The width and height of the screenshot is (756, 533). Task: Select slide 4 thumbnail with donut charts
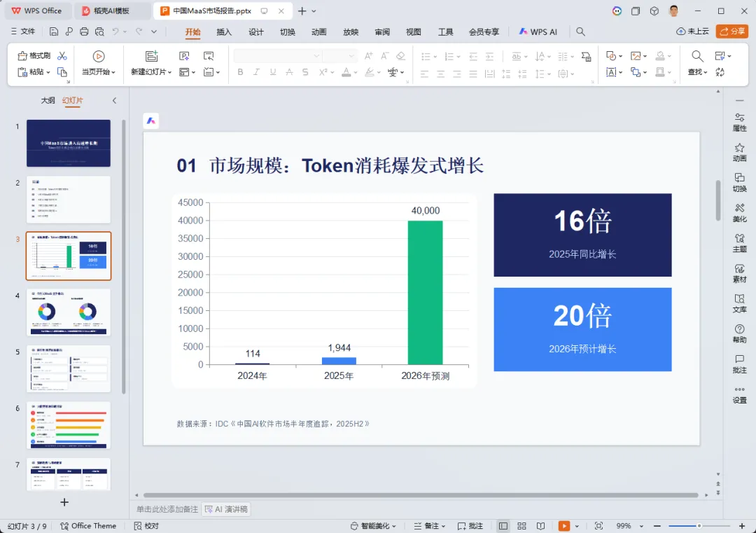69,312
